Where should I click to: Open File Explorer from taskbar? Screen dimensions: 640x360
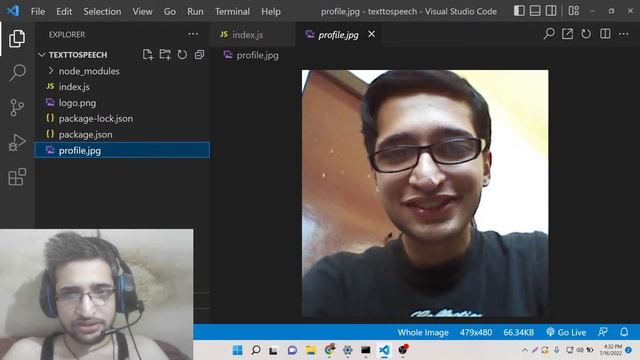click(311, 350)
